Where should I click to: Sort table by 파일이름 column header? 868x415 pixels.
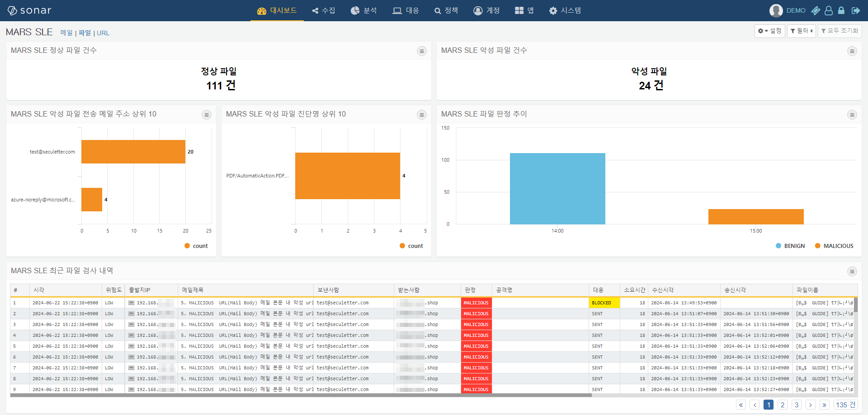[x=825, y=290]
